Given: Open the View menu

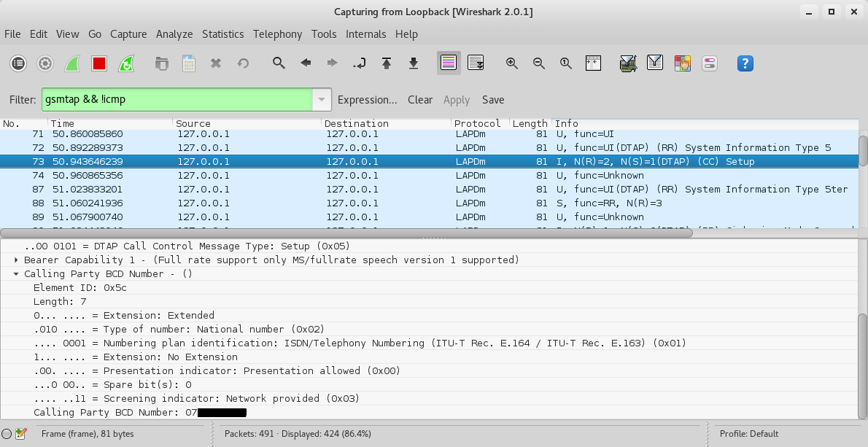Looking at the screenshot, I should [68, 34].
